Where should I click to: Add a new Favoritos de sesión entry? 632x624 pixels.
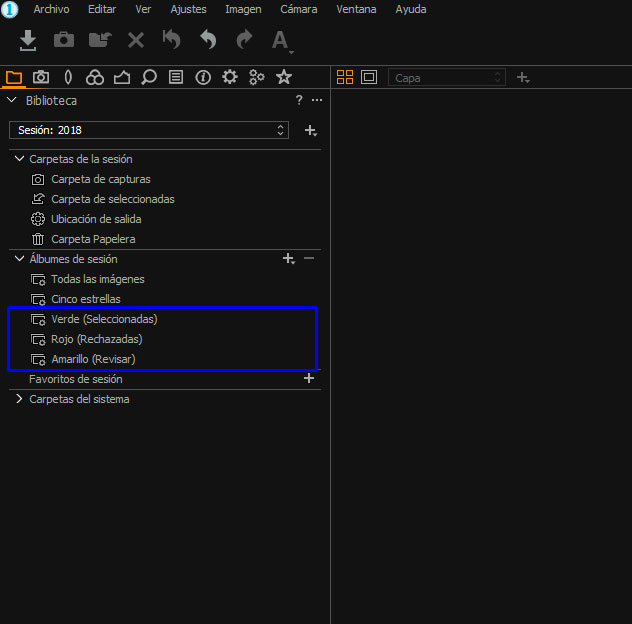(x=309, y=379)
